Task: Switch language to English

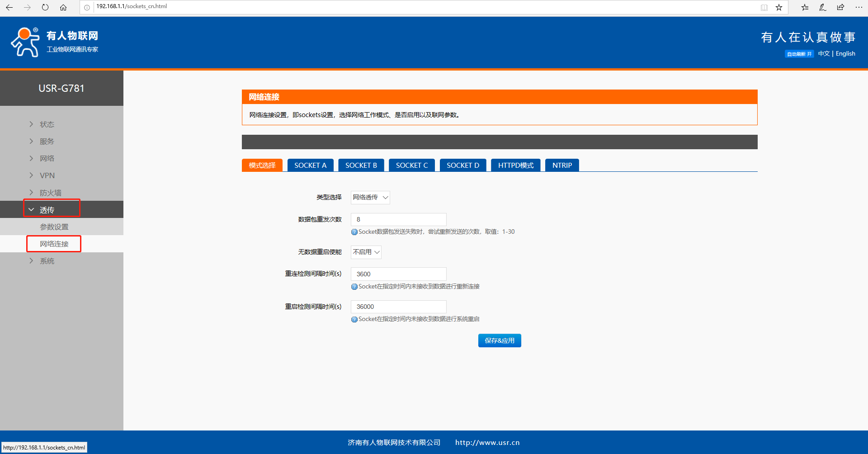Action: tap(845, 53)
